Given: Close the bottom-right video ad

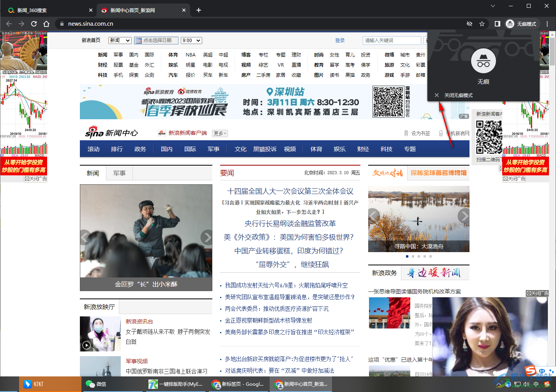Looking at the screenshot, I should click(x=537, y=293).
